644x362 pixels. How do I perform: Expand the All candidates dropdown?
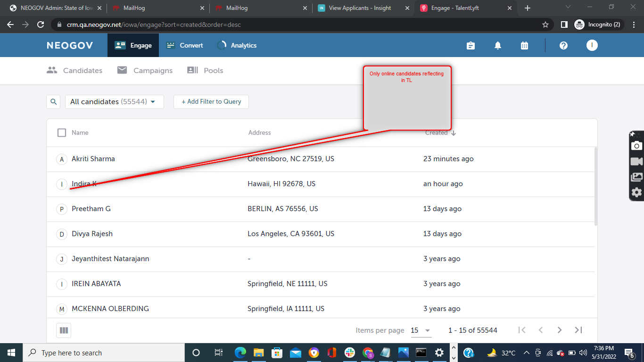tap(114, 102)
